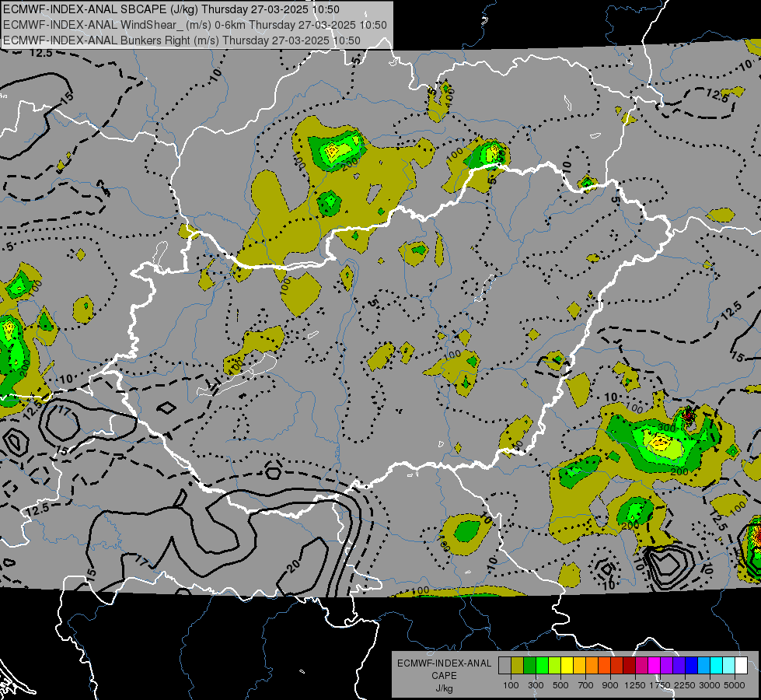This screenshot has width=761, height=700.
Task: Click the SBCAPE title line
Action: (171, 9)
